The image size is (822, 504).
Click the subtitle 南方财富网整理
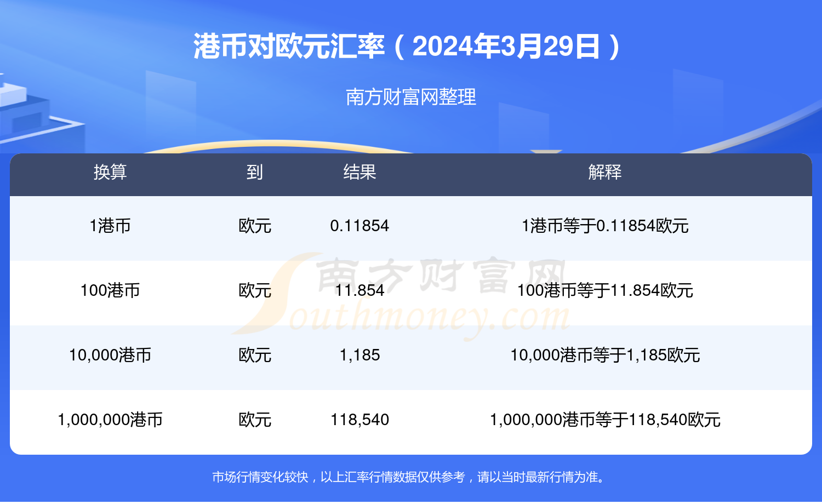(x=411, y=97)
